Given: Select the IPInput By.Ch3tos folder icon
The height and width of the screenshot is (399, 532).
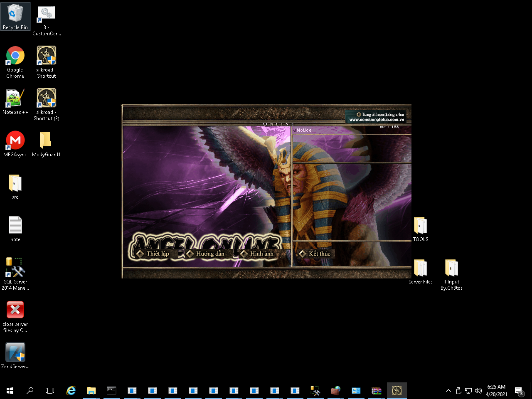Looking at the screenshot, I should [x=451, y=274].
